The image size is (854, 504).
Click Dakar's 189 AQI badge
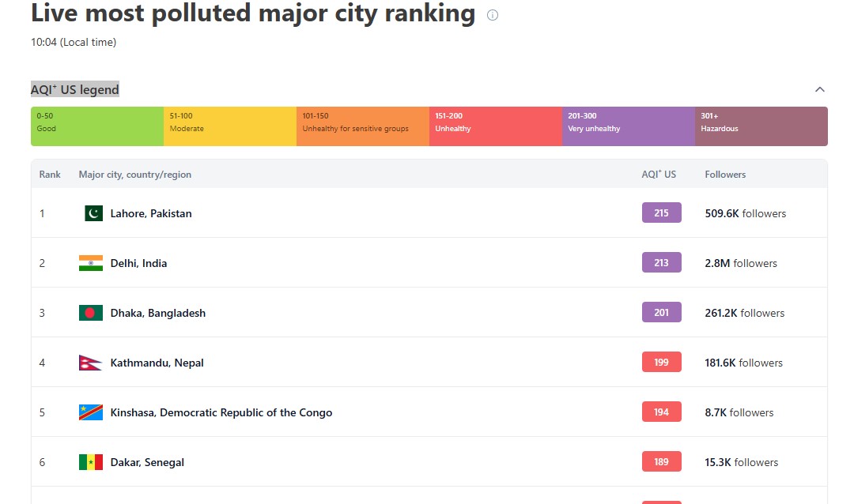pos(661,461)
